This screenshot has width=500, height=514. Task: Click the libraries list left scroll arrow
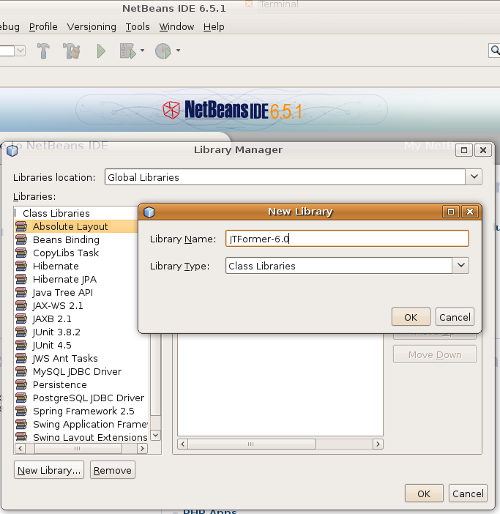(x=20, y=448)
